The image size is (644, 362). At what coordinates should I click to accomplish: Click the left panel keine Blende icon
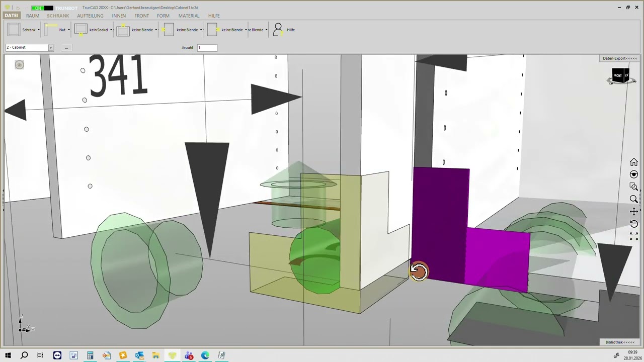pyautogui.click(x=169, y=30)
